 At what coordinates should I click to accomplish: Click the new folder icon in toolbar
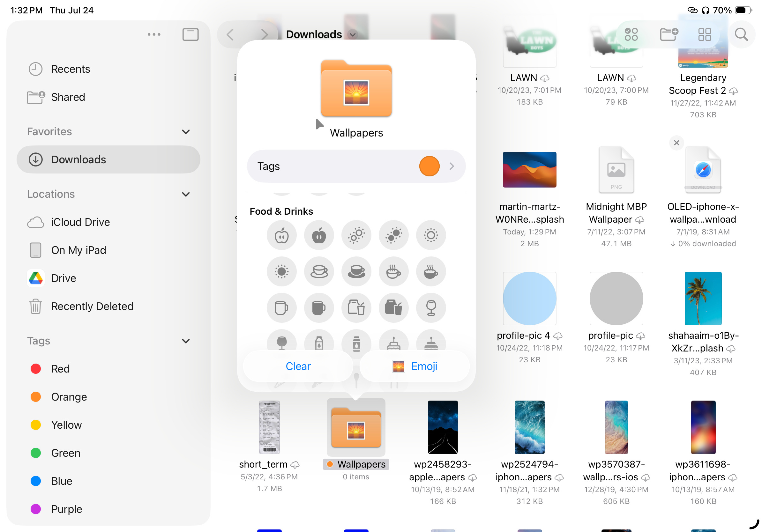tap(669, 34)
